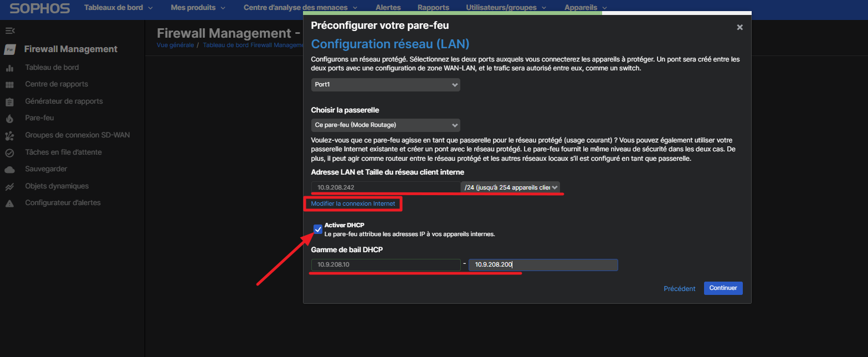Click the Pare-feu flame icon
The height and width of the screenshot is (357, 868).
point(9,118)
